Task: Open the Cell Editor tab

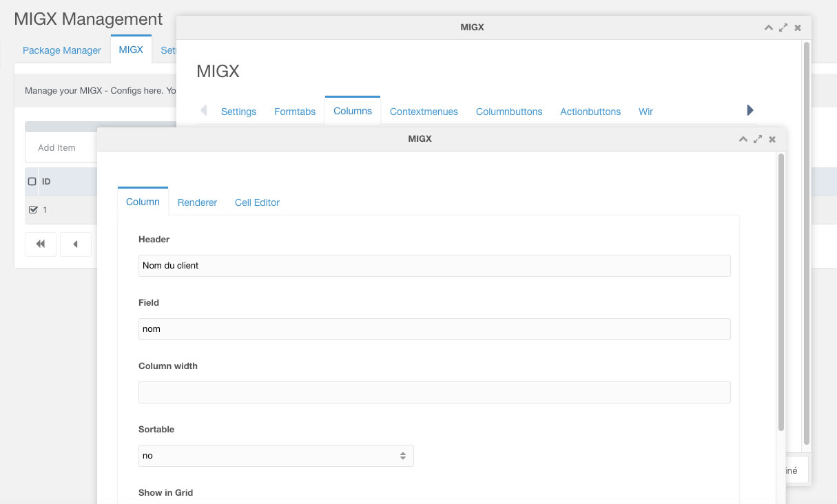Action: (257, 202)
